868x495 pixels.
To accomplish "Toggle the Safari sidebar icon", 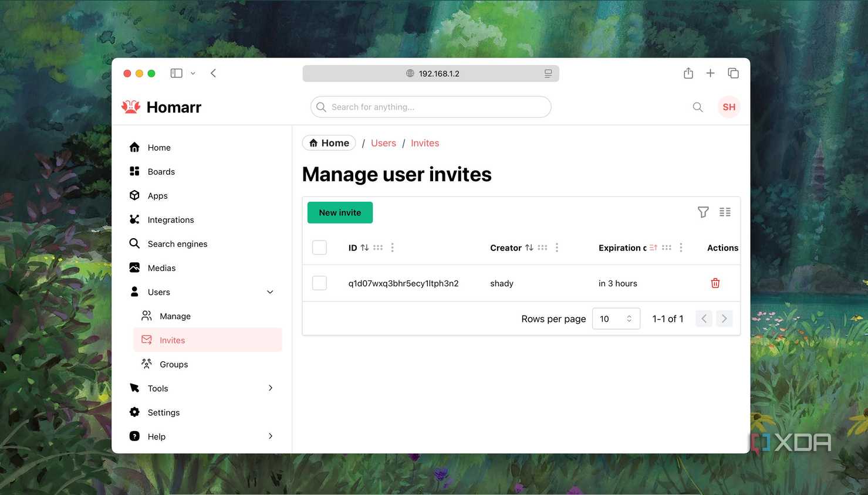I will point(176,73).
